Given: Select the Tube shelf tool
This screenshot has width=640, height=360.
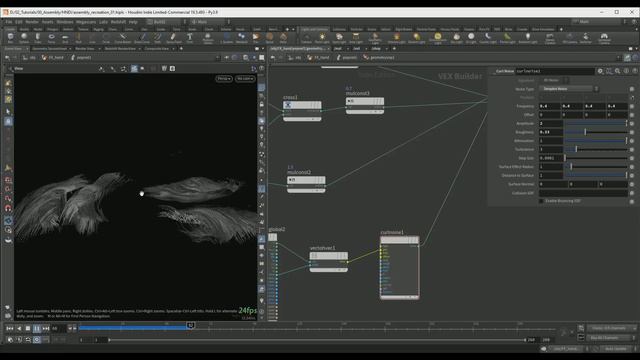Looking at the screenshot, I should [38, 38].
